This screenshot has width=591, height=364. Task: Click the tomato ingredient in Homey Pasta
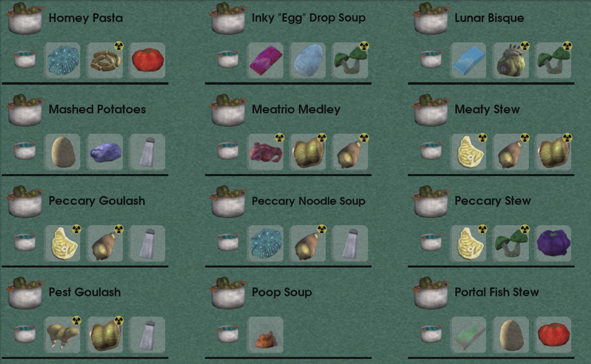point(148,60)
